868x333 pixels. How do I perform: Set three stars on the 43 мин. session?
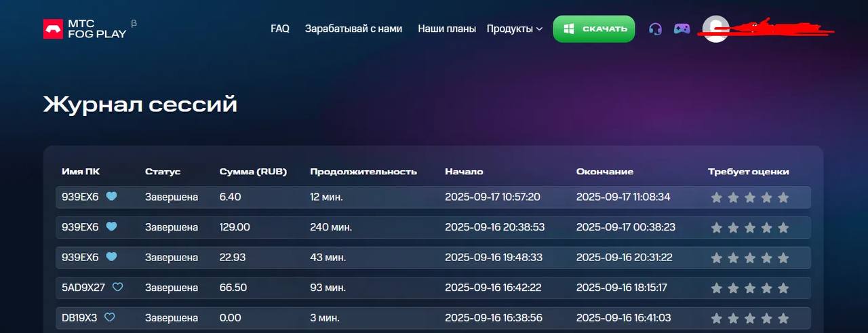(750, 258)
